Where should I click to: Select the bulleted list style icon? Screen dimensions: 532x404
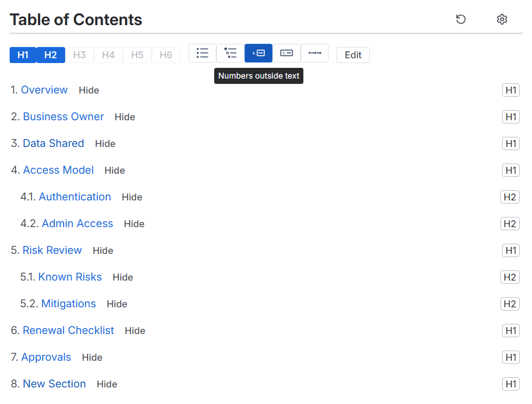[x=202, y=53]
